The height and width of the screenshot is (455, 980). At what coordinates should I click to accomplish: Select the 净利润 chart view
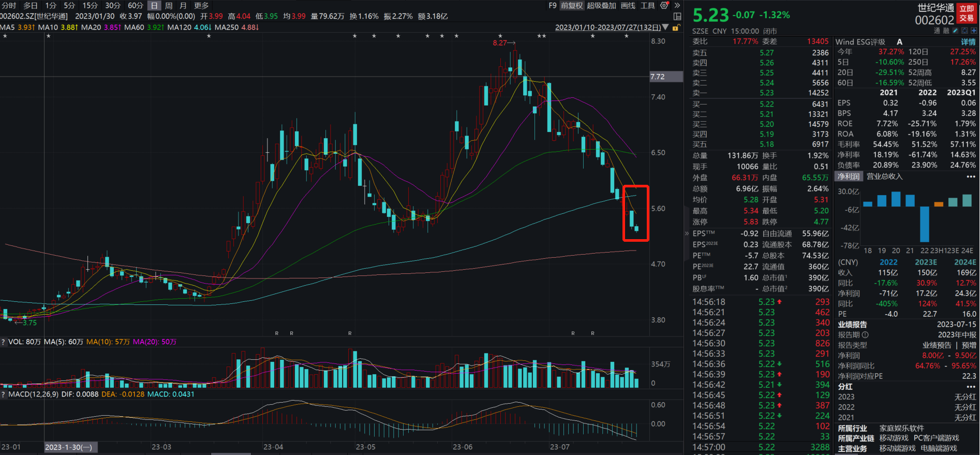click(x=849, y=177)
